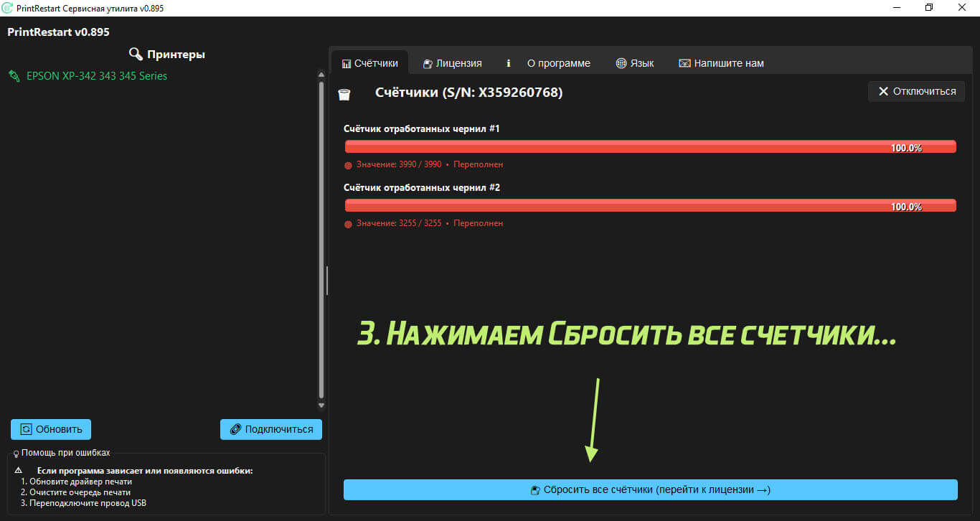The width and height of the screenshot is (980, 521).
Task: Click the text Значение: 3255 / 3255
Action: [x=399, y=224]
